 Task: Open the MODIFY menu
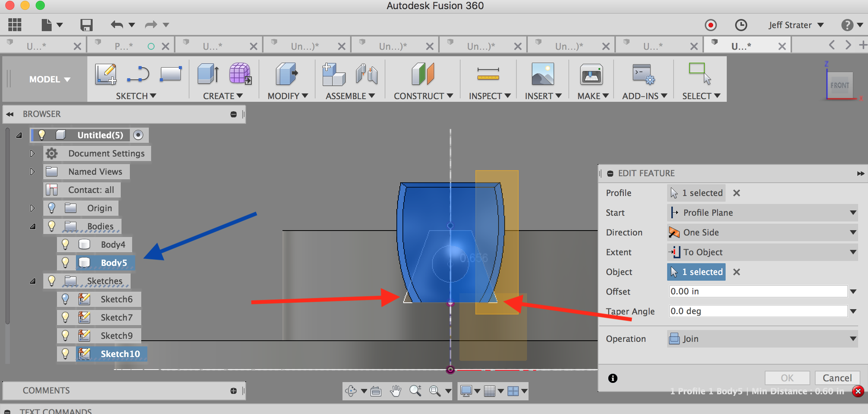[288, 96]
